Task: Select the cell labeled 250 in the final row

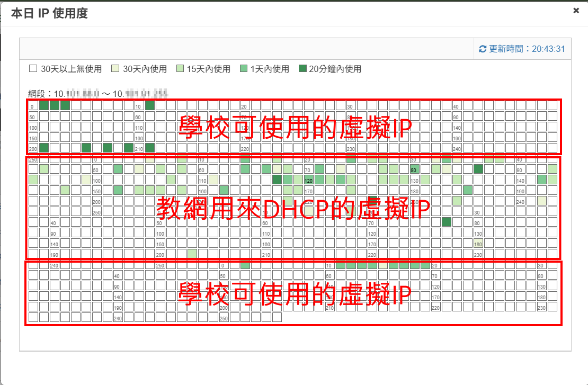Action: pos(224,317)
